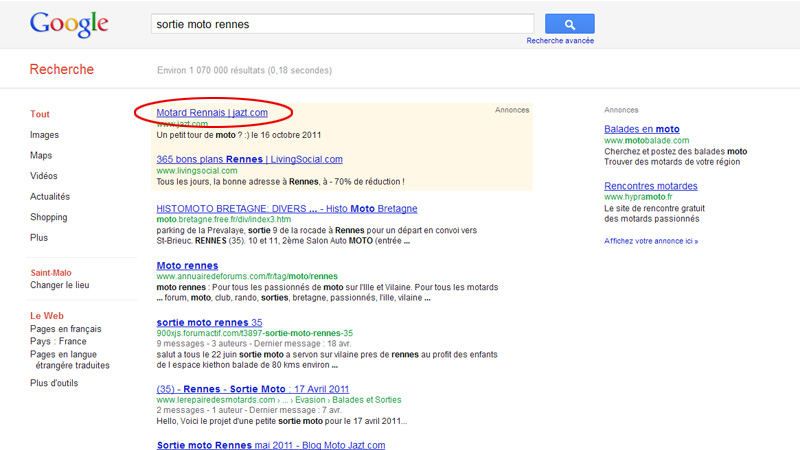Switch to Vidéos search results
This screenshot has width=800, height=450.
coord(44,176)
